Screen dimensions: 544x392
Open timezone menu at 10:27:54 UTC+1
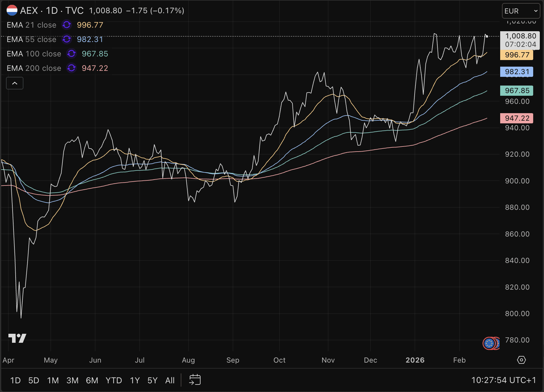[x=503, y=380]
